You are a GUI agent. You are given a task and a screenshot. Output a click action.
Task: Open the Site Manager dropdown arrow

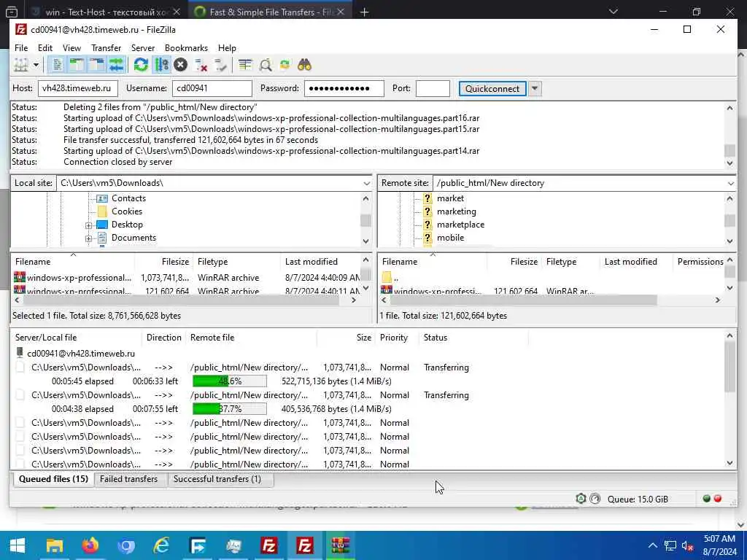click(36, 65)
